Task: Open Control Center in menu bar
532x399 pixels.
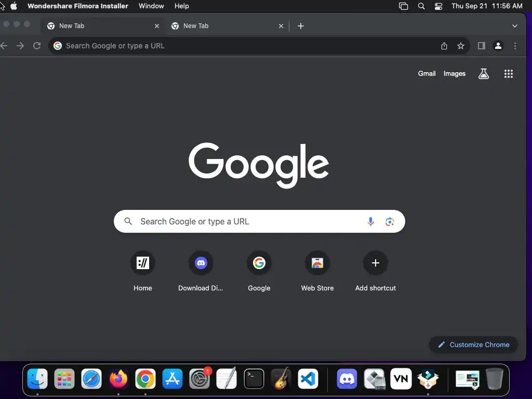Action: pos(438,6)
